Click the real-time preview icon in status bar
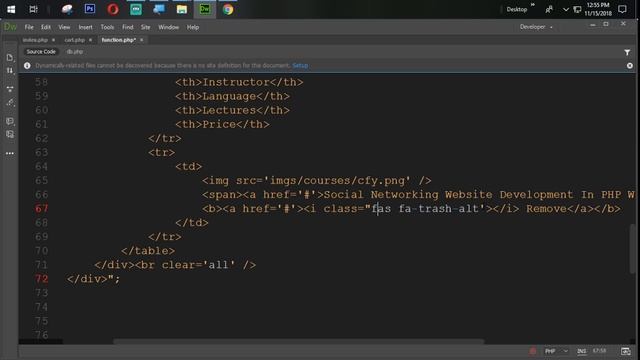The image size is (640, 360). tap(625, 351)
